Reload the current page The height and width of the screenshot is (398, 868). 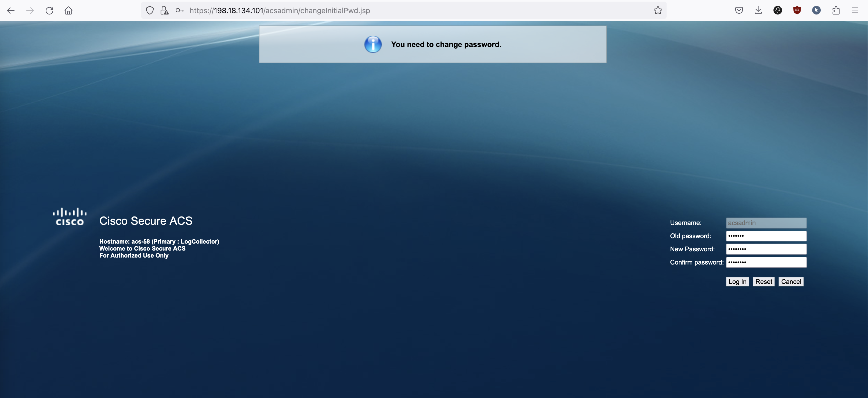(x=49, y=10)
